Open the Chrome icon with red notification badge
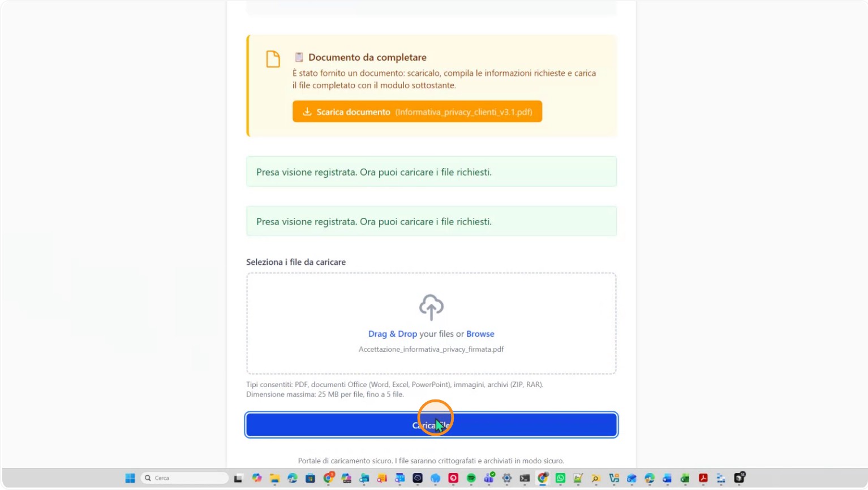Image resolution: width=868 pixels, height=490 pixels. [x=329, y=478]
